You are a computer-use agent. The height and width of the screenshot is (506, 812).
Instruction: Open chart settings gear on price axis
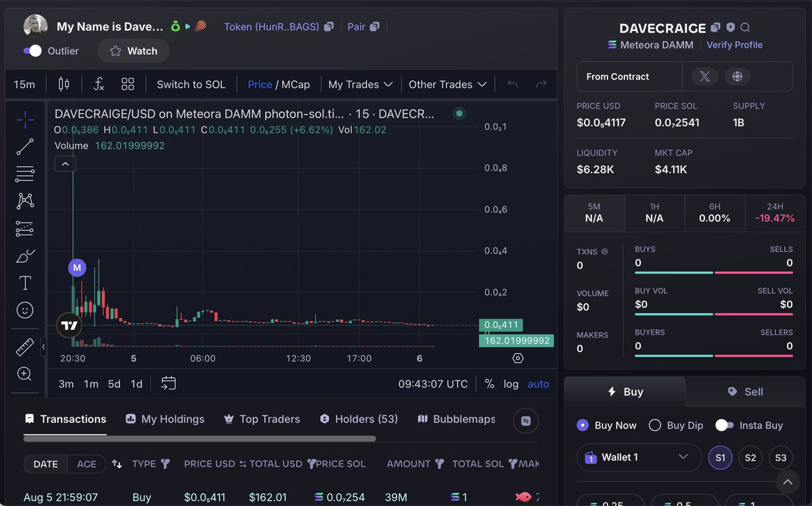point(518,359)
